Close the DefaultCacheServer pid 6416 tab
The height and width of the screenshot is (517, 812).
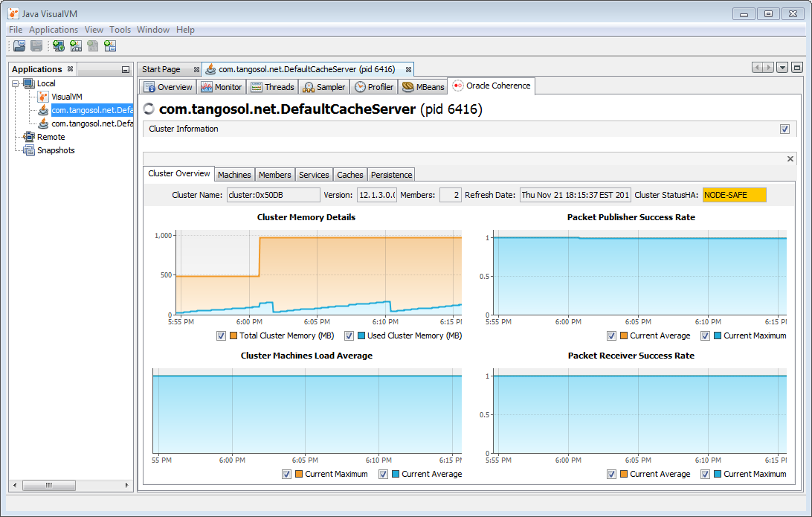(x=408, y=69)
